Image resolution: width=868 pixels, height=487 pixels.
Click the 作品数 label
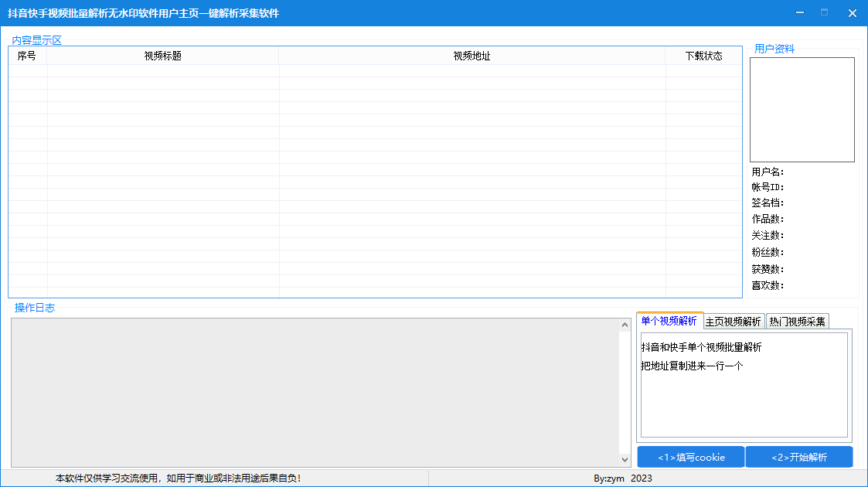(x=768, y=220)
